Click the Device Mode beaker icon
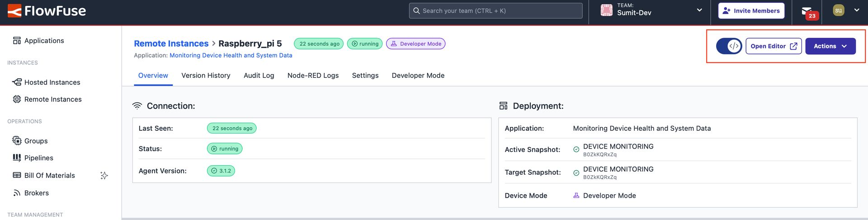The width and height of the screenshot is (868, 220). click(x=576, y=196)
